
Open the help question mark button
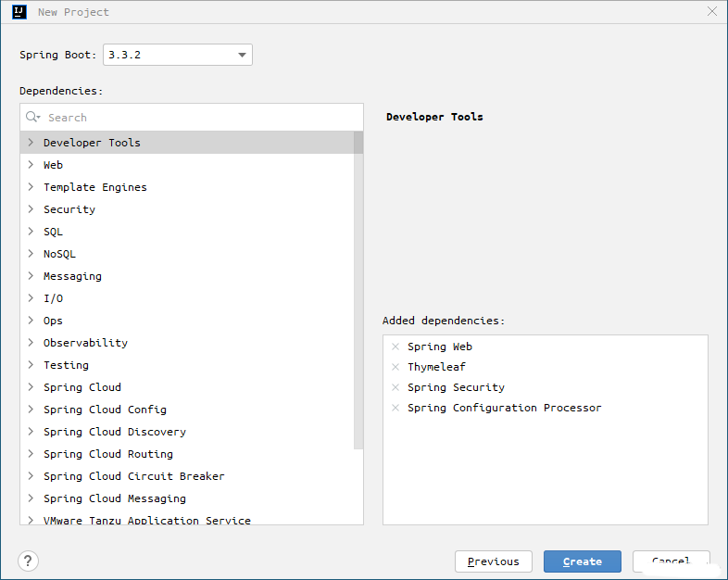[x=28, y=561]
